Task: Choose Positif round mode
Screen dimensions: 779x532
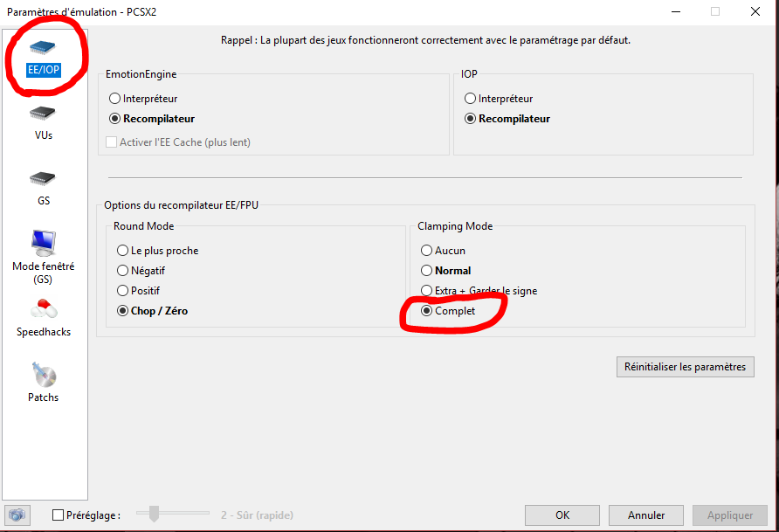Action: point(123,291)
